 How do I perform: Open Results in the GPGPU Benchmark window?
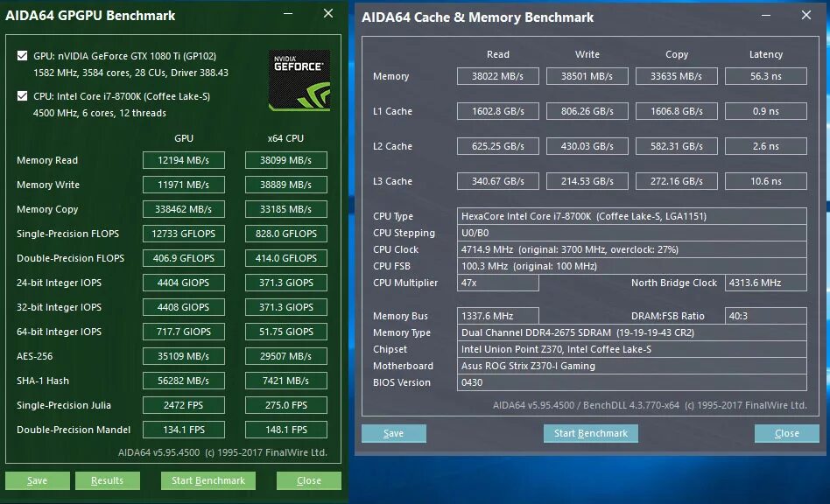[108, 480]
